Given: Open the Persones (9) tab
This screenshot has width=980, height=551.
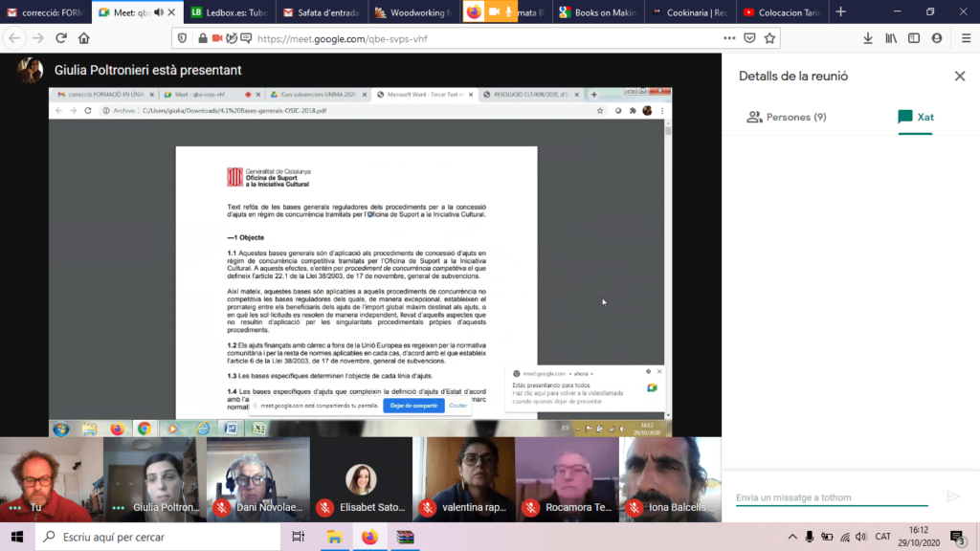Looking at the screenshot, I should pyautogui.click(x=787, y=117).
